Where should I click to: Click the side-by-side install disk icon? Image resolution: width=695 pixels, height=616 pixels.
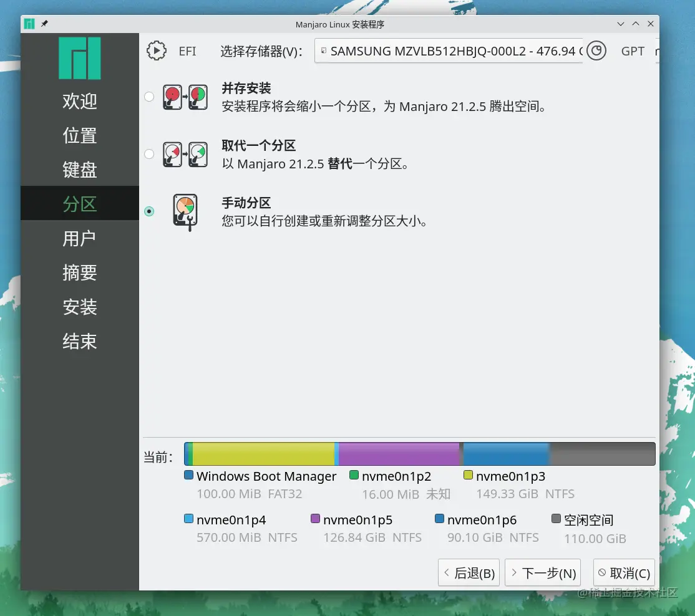click(185, 97)
